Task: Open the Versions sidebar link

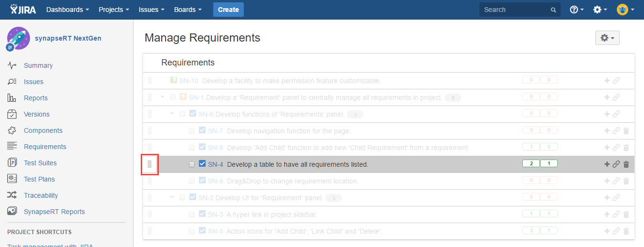Action: point(37,114)
